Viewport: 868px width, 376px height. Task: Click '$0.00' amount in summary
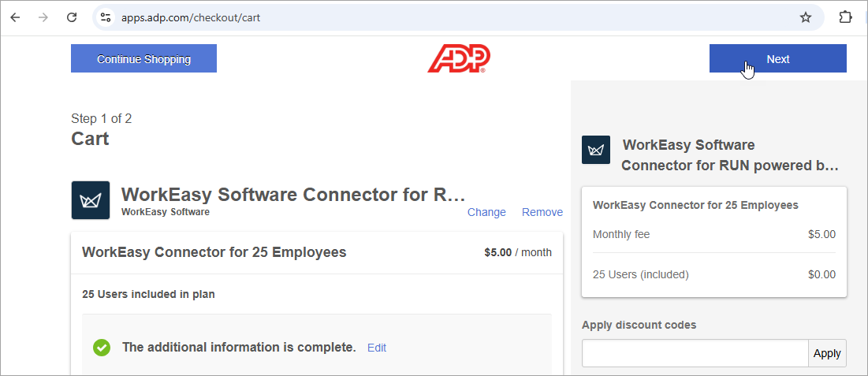tap(822, 274)
